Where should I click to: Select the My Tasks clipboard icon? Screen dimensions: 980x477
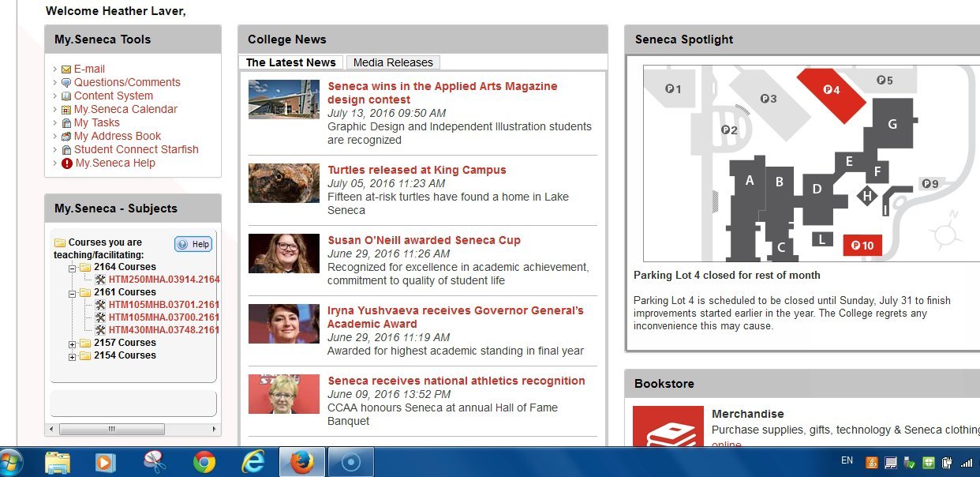[x=66, y=122]
